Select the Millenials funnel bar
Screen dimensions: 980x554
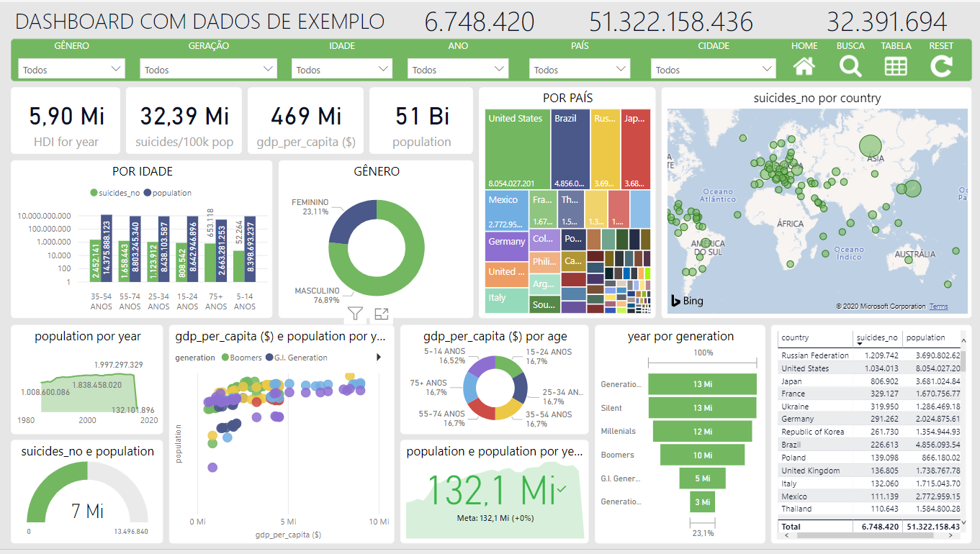702,431
